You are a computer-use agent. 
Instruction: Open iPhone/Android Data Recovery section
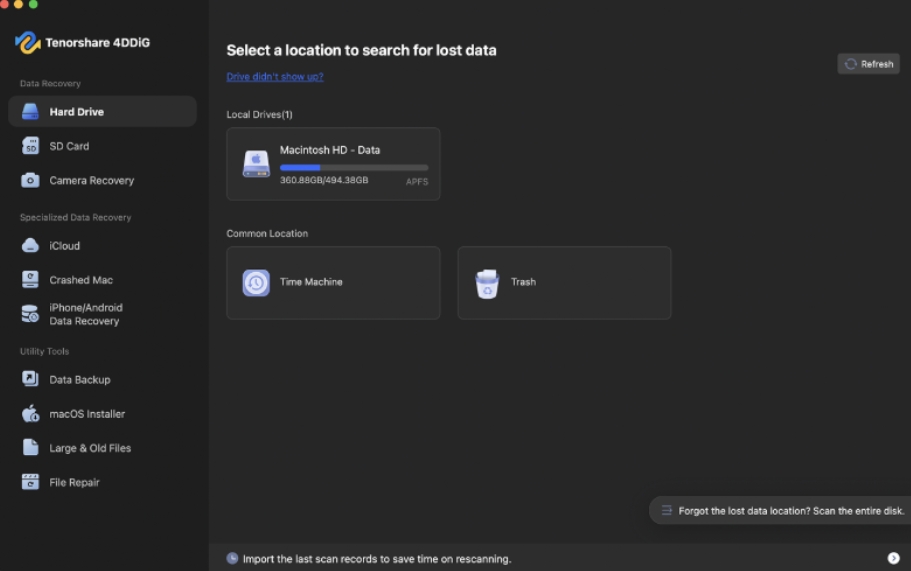(x=102, y=314)
